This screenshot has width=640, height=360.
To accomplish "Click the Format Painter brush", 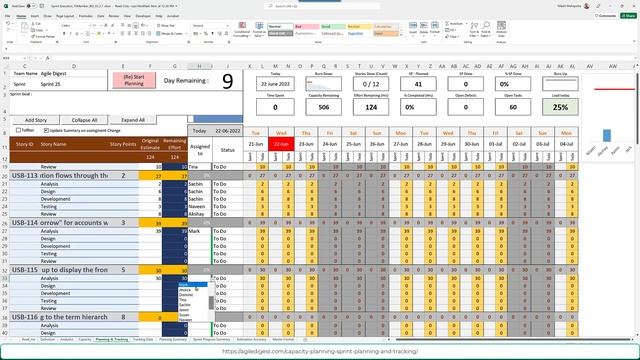I will [33, 36].
